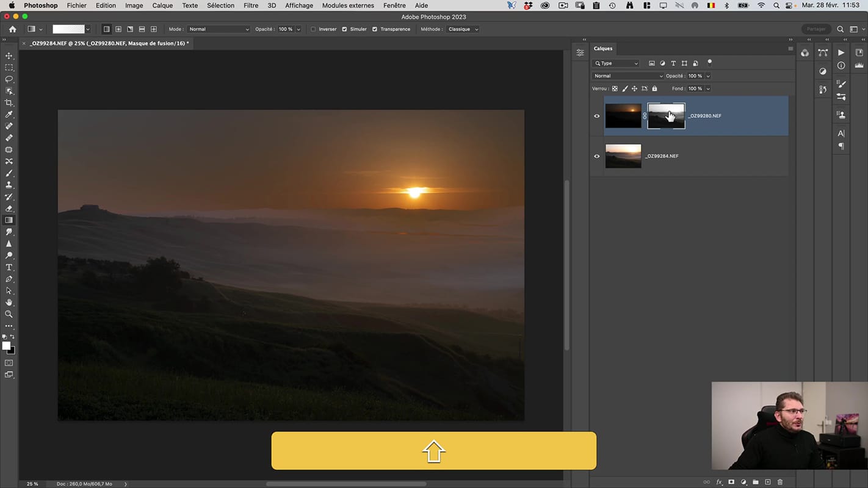Click the Apple menu

coord(11,5)
